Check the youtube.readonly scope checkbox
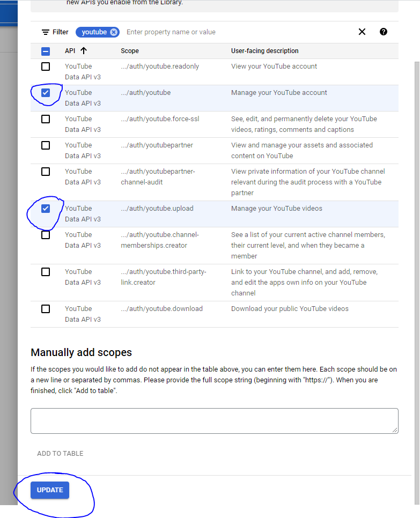This screenshot has width=420, height=518. (x=46, y=66)
